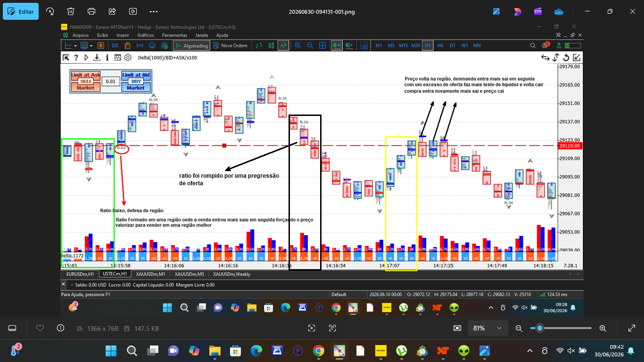Expand the indicators list dropdown arrow

click(x=91, y=46)
